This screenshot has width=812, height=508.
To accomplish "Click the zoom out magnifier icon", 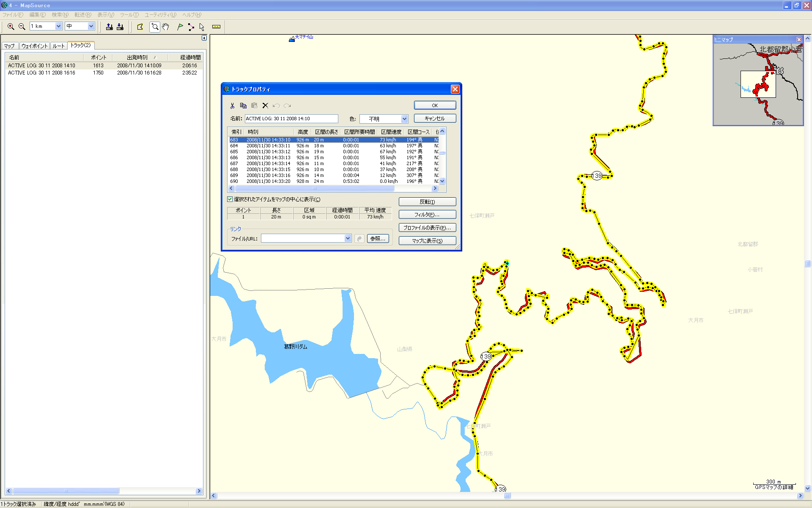I will click(22, 27).
